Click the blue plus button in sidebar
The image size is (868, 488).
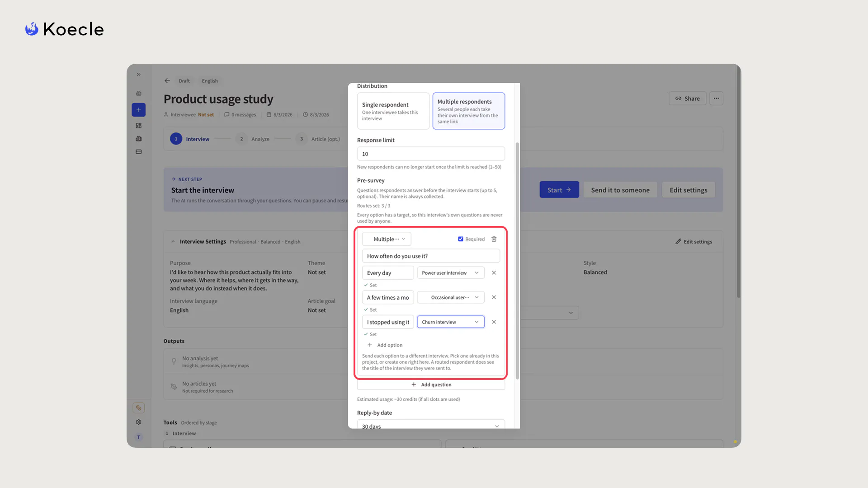(139, 110)
